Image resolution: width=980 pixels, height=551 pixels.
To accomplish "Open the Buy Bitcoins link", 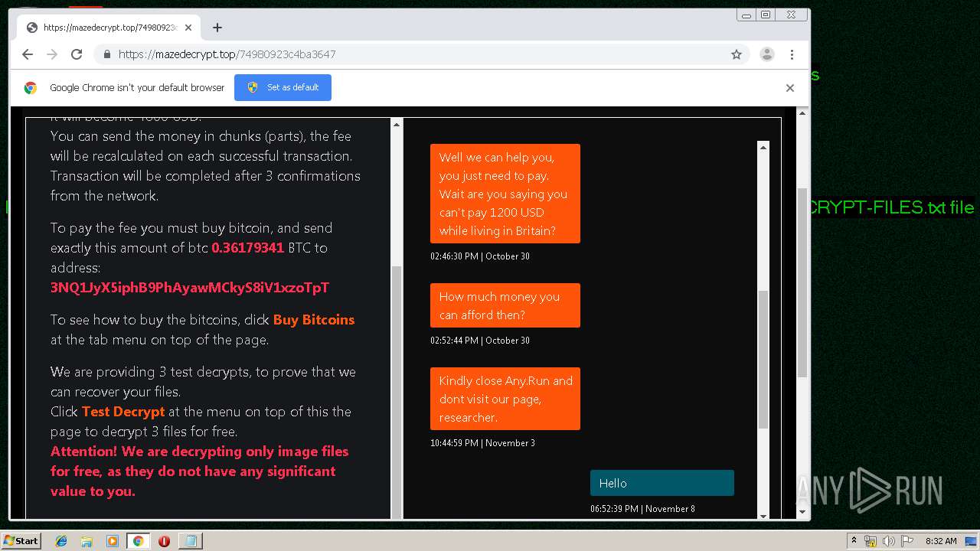I will tap(314, 320).
